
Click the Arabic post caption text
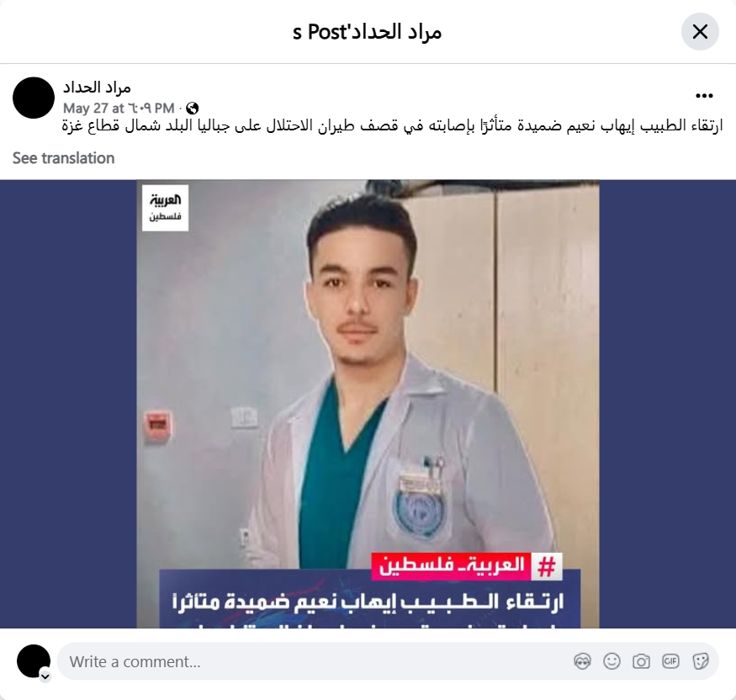tap(393, 126)
